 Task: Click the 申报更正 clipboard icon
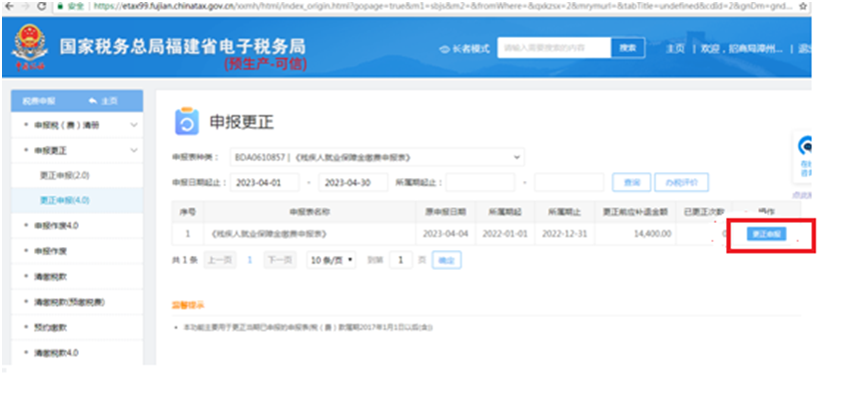(187, 121)
